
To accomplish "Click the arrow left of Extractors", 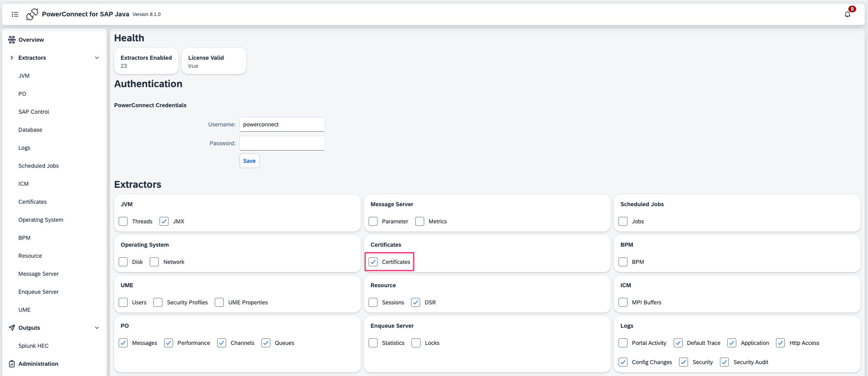I will tap(12, 58).
